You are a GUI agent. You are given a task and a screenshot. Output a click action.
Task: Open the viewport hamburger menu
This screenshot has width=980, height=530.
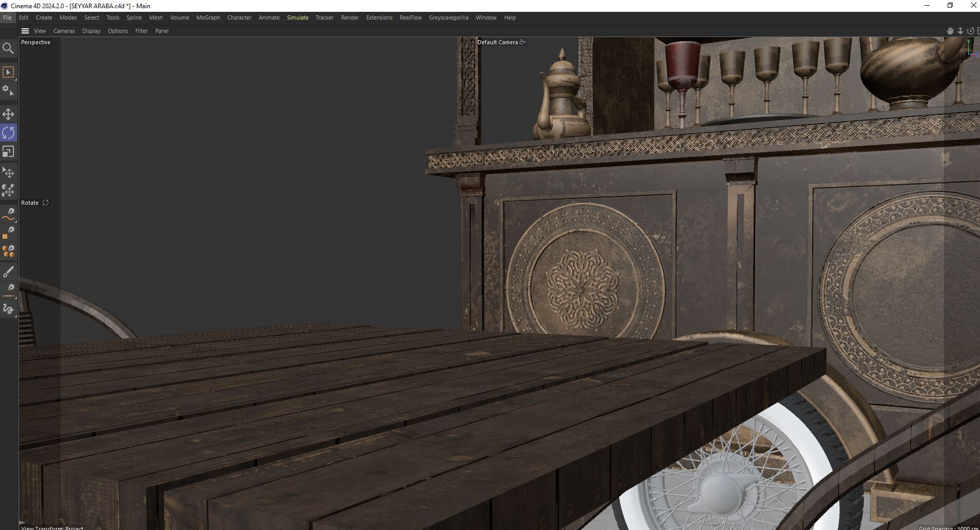[25, 31]
